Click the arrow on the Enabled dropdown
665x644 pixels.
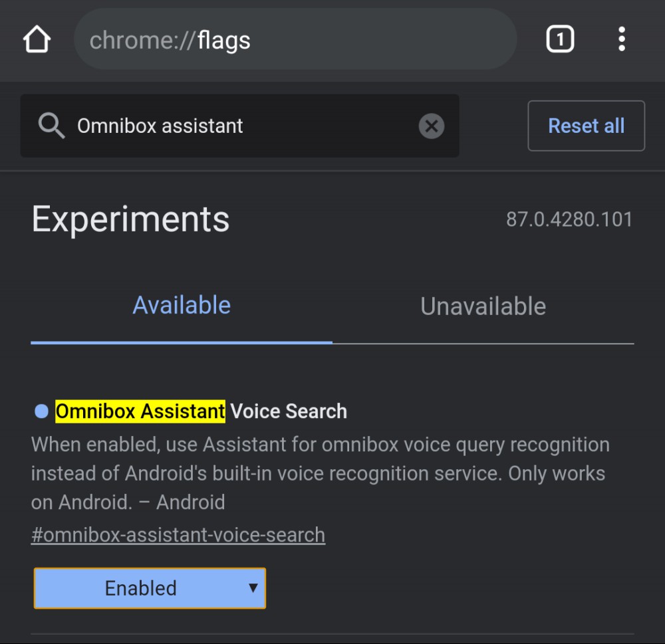tap(253, 588)
